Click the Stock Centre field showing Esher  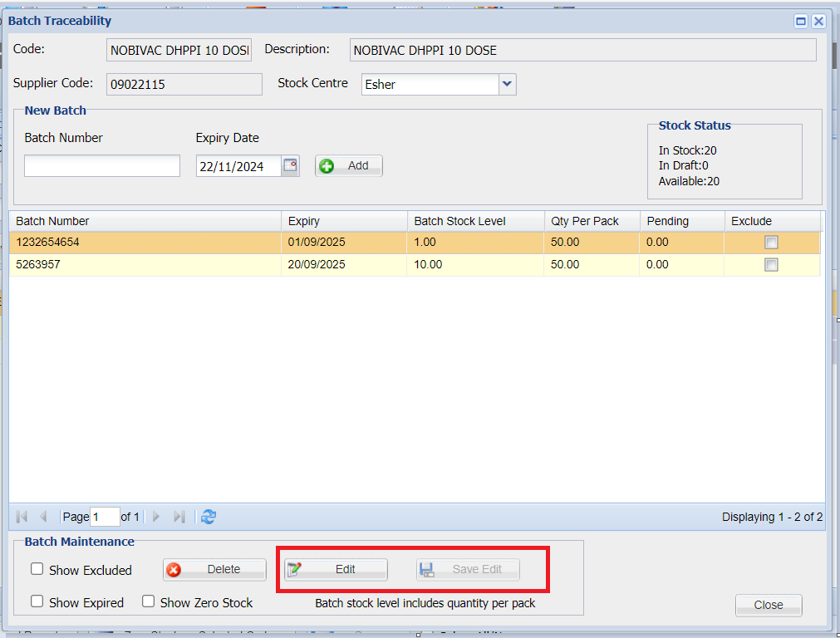tap(430, 84)
